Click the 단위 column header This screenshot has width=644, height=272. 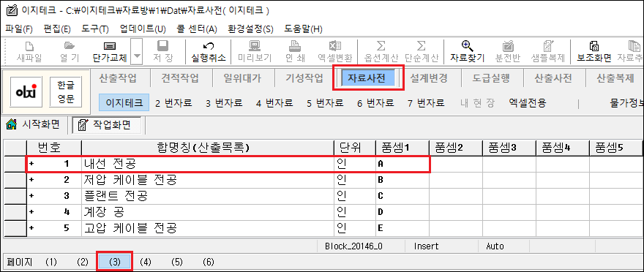coord(355,148)
